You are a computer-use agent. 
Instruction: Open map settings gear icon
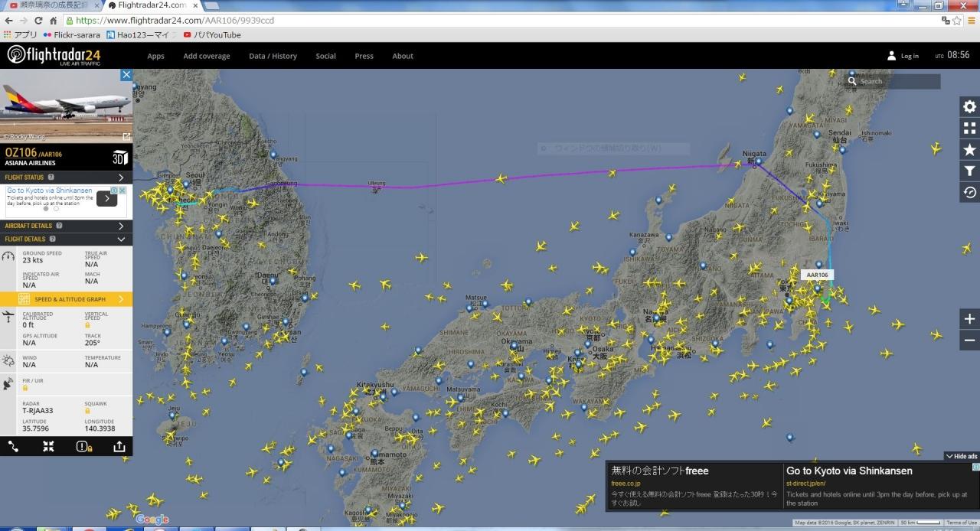coord(969,106)
